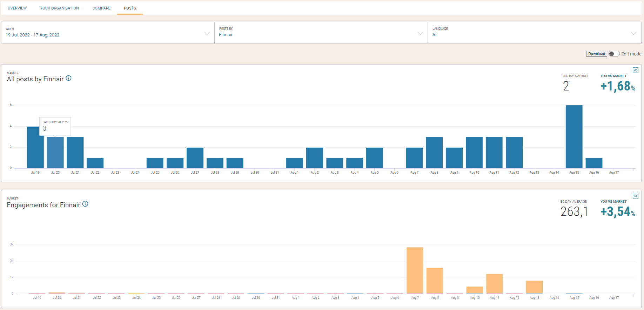
Task: Click the Edit mode label
Action: point(631,54)
